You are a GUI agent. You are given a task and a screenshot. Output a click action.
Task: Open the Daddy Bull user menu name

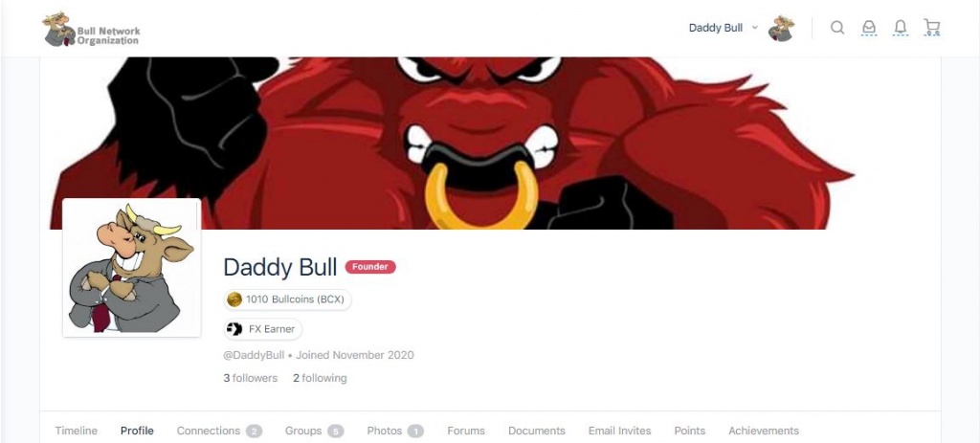716,28
